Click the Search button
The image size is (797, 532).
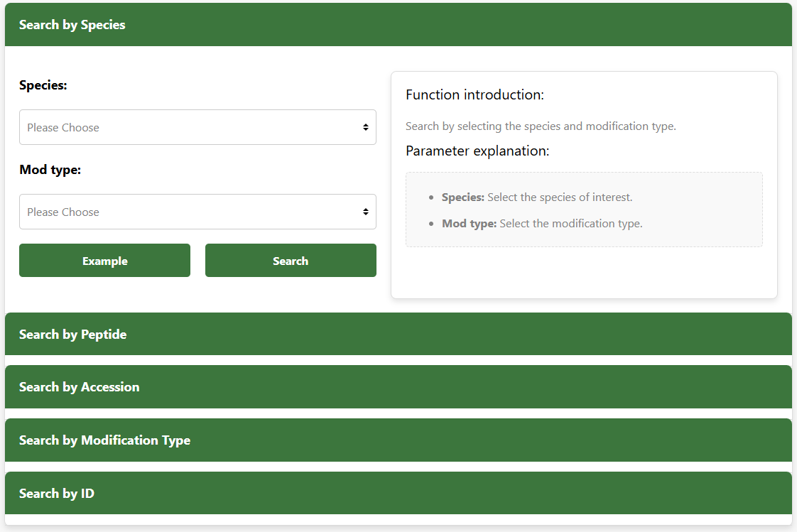291,260
